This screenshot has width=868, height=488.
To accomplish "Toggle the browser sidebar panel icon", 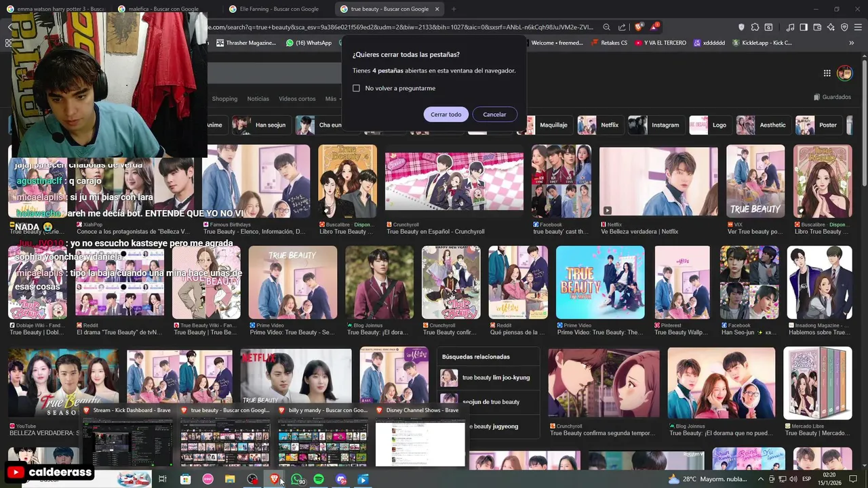I will click(804, 27).
